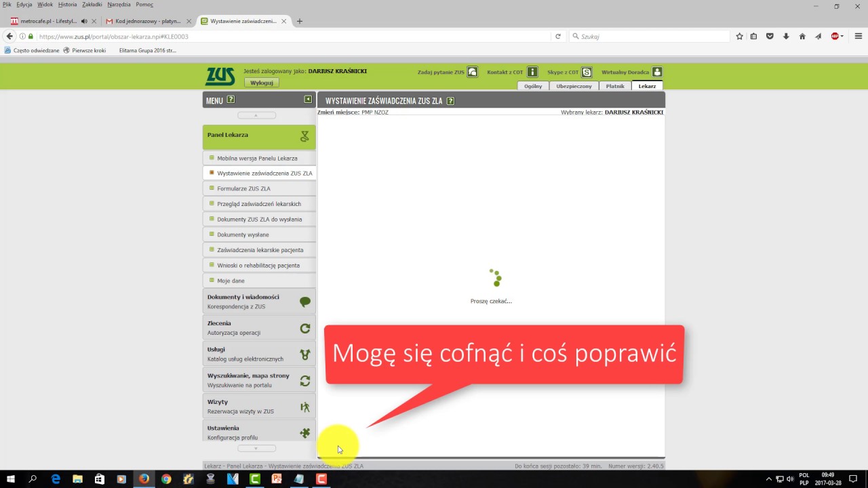This screenshot has height=488, width=868.
Task: Bookmark this page with star icon
Action: (739, 37)
